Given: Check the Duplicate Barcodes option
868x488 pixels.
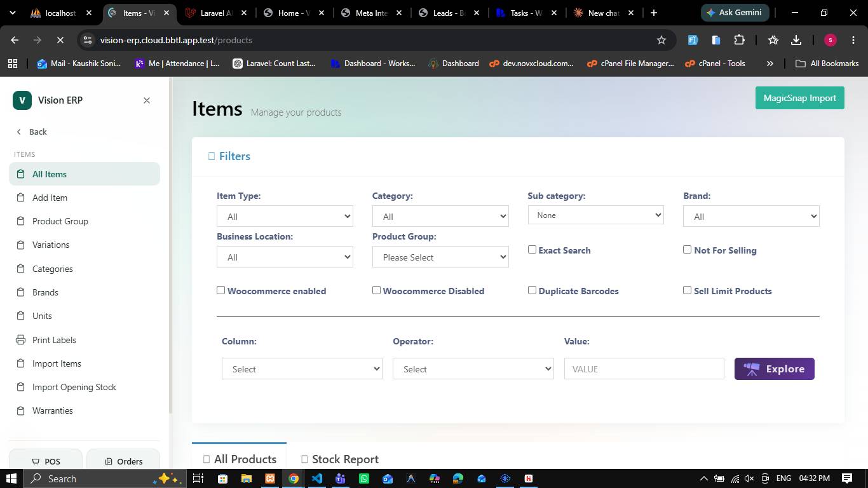Looking at the screenshot, I should [x=532, y=290].
